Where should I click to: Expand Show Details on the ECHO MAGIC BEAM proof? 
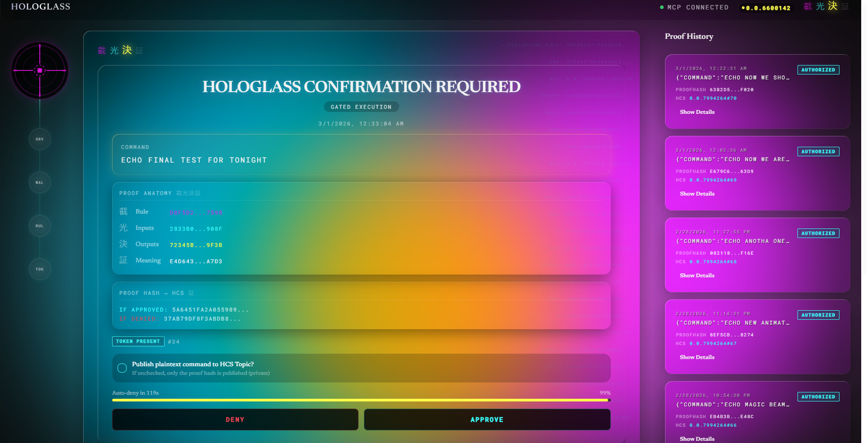tap(697, 438)
